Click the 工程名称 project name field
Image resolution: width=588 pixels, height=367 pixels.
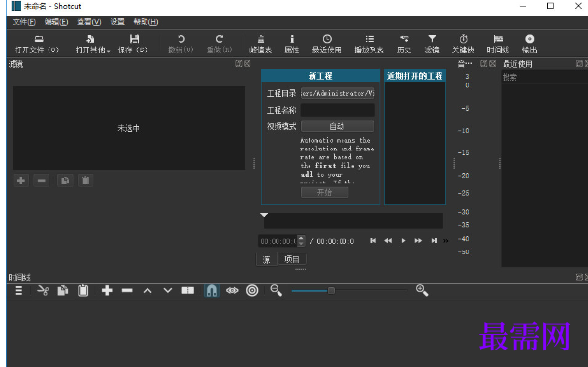[337, 110]
